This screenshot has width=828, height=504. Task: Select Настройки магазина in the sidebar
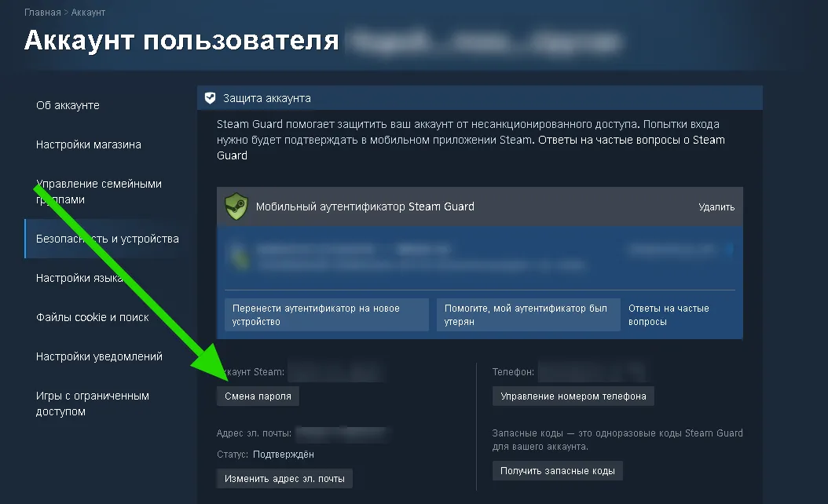coord(88,144)
